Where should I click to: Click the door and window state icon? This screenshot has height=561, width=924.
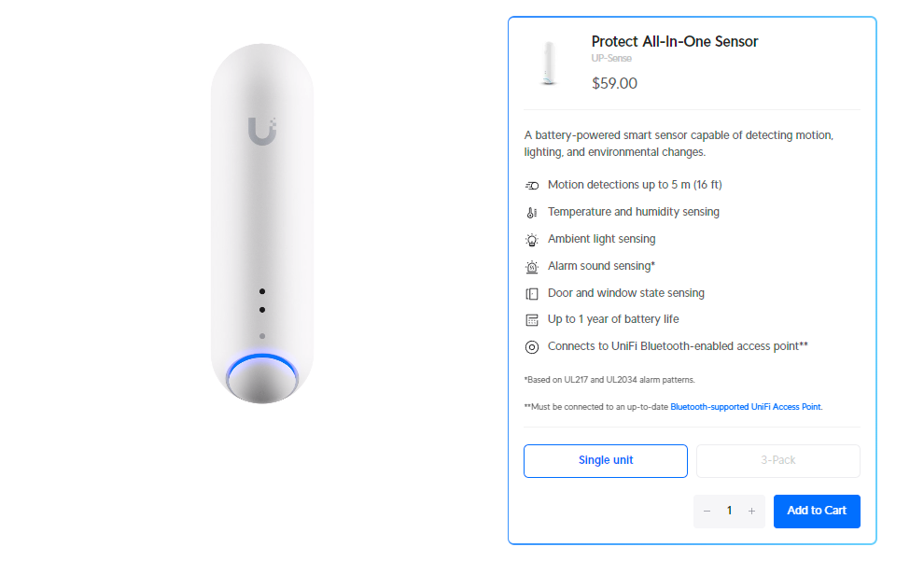click(x=532, y=294)
